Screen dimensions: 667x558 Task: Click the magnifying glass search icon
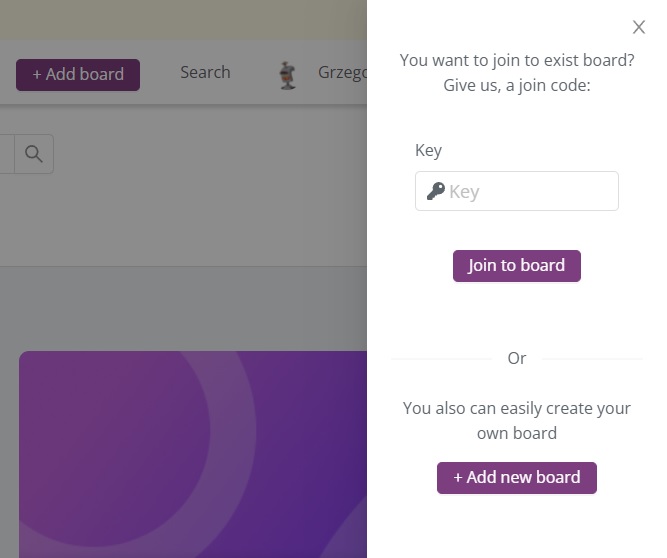coord(34,154)
